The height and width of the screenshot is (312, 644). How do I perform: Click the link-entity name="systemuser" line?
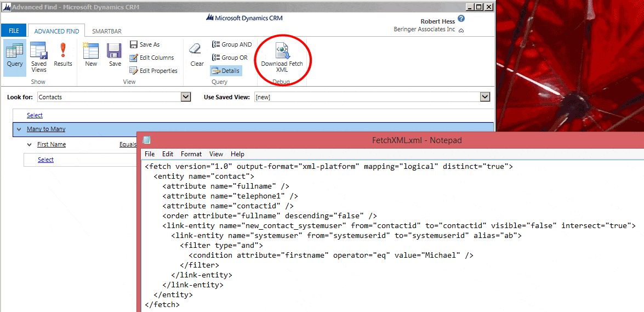tap(346, 236)
